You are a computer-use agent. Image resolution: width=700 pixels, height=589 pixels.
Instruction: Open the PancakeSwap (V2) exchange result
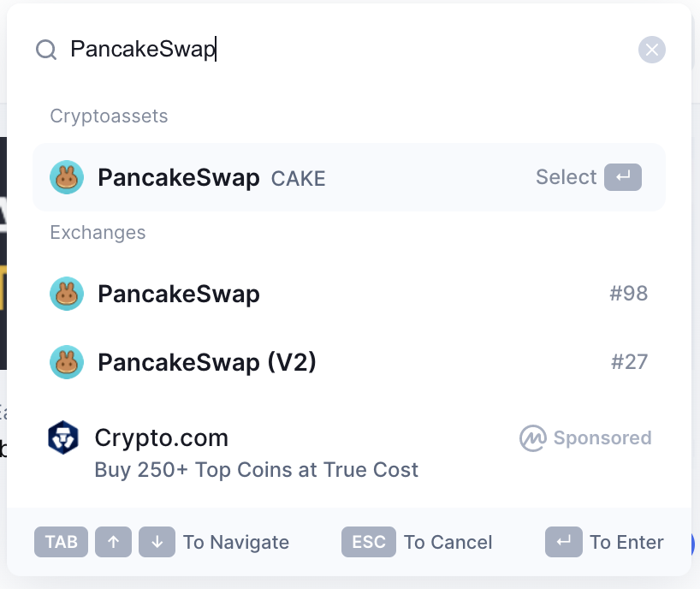click(x=349, y=362)
